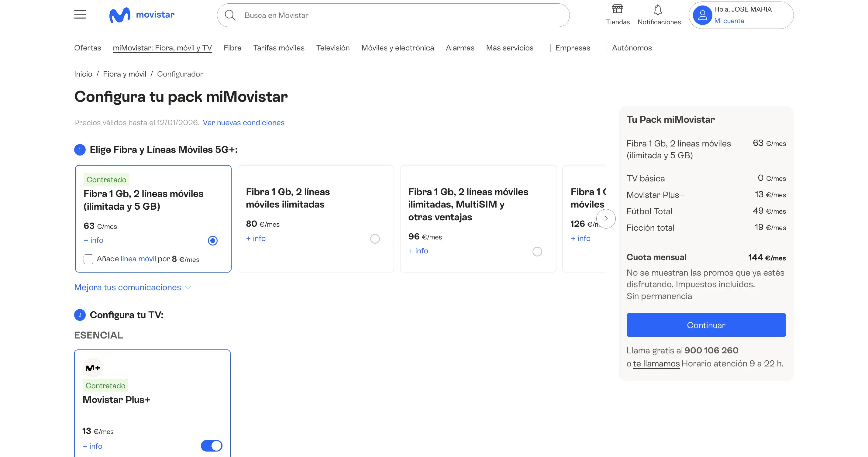Check the Añade línea móvil checkbox
This screenshot has width=868, height=457.
tap(88, 259)
